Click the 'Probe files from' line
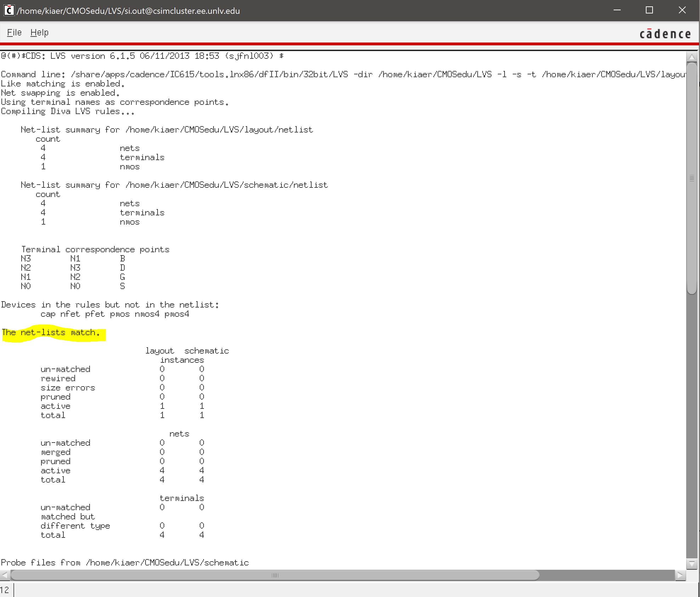Screen dimensions: 700x597 [x=125, y=563]
